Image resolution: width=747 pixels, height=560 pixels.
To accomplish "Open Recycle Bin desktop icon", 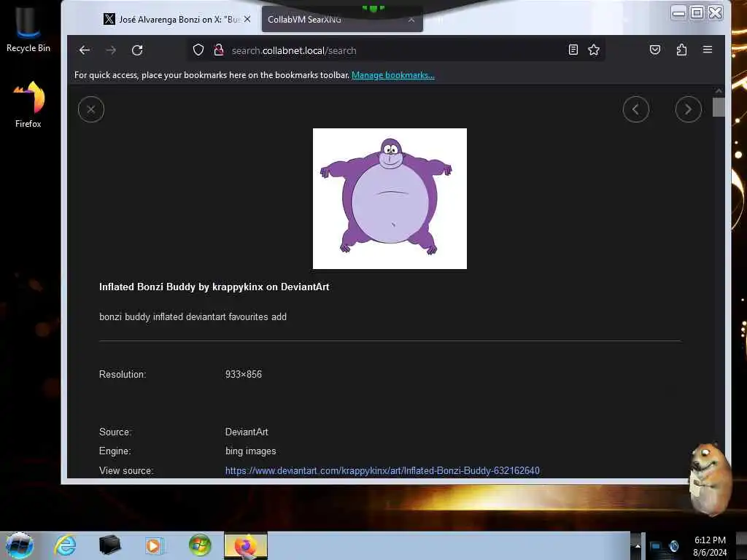I will [x=28, y=28].
